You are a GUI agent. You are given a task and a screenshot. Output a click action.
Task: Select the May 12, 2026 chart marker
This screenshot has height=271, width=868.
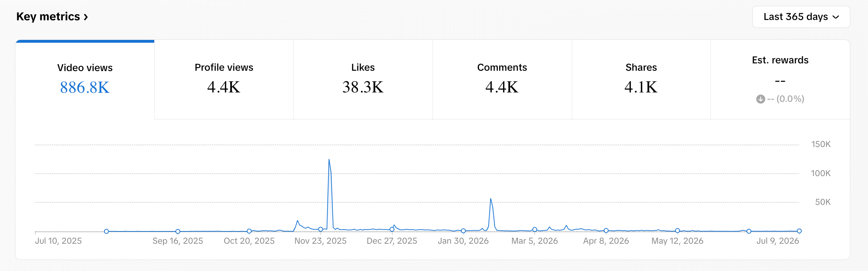677,230
